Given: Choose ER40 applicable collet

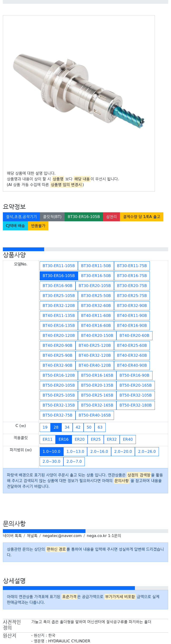Looking at the screenshot, I should [128, 440].
